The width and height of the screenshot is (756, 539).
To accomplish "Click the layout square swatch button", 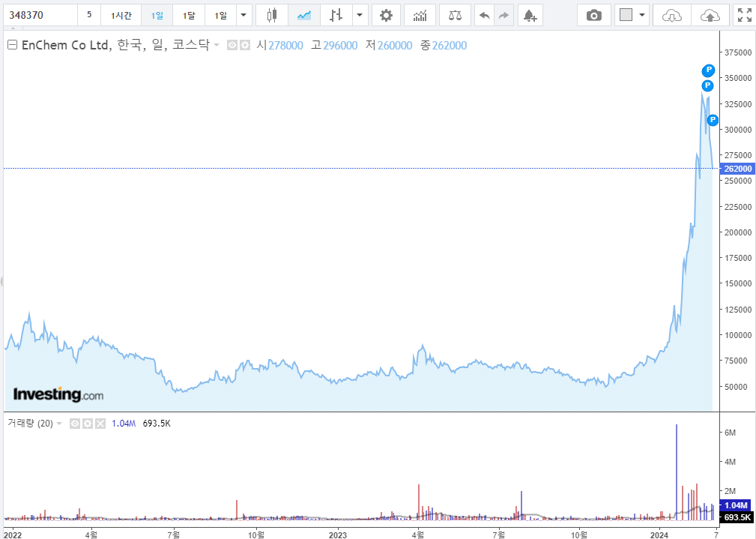I will pos(626,15).
